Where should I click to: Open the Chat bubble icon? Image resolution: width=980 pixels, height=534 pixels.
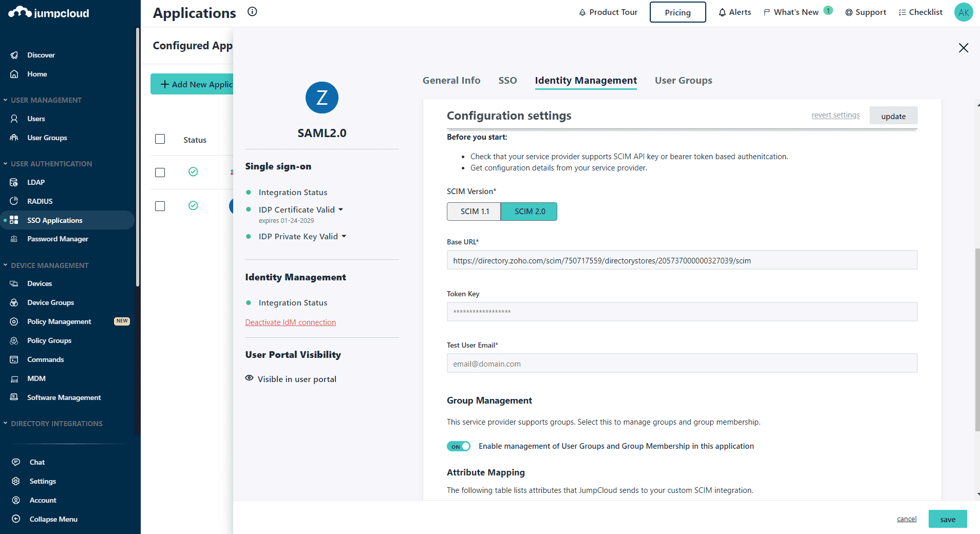pos(16,462)
